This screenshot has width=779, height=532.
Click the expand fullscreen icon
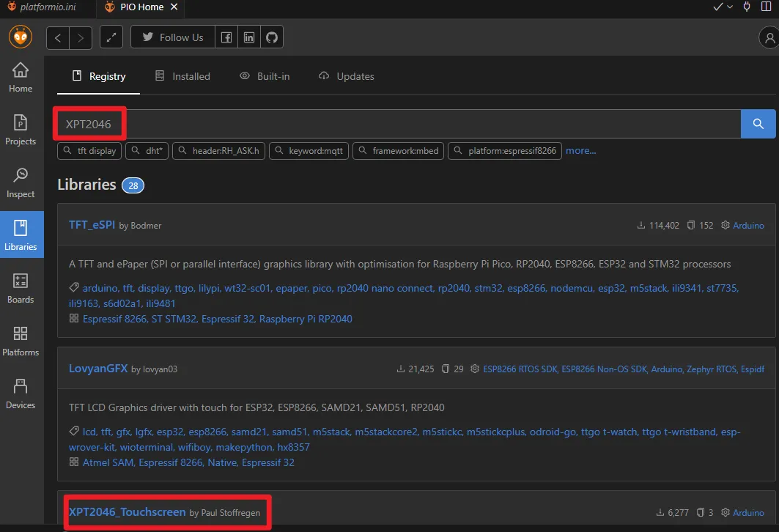click(111, 37)
